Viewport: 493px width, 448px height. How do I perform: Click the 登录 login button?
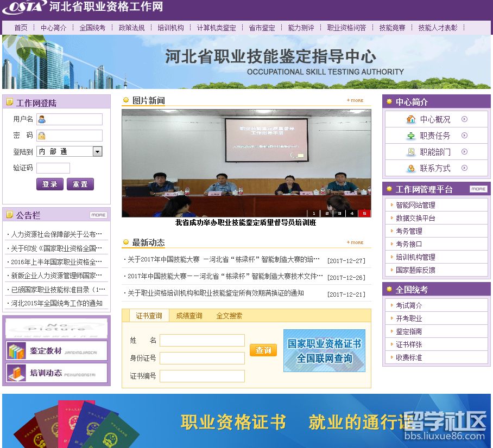[x=50, y=184]
